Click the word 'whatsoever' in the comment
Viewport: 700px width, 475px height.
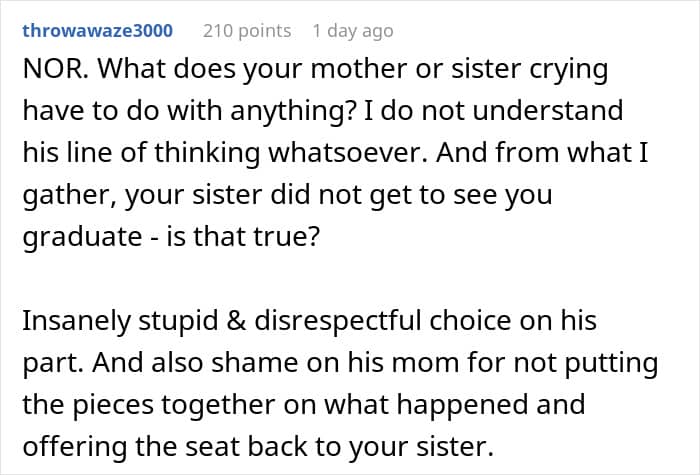(x=349, y=152)
